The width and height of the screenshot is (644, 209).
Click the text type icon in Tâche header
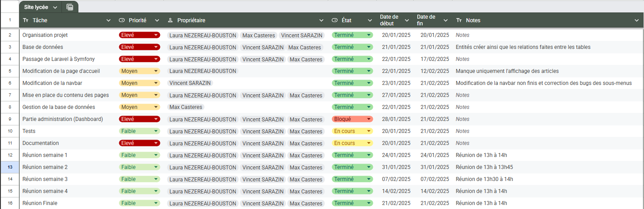pyautogui.click(x=26, y=20)
